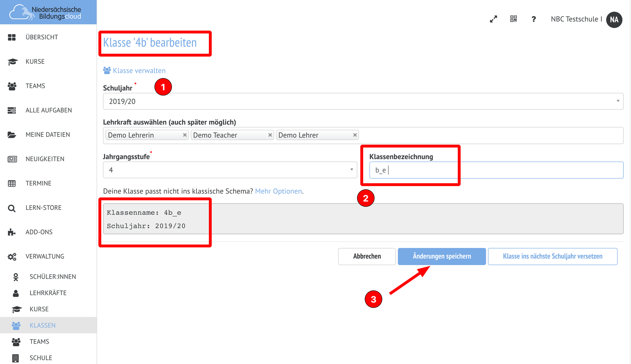Go to Klassen in the sidebar

43,325
